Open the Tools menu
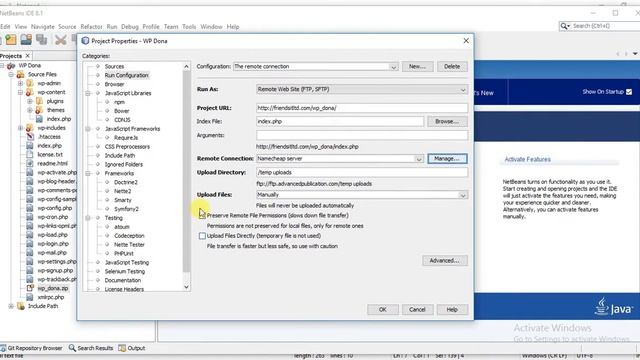Viewport: 640px width, 360px height. point(189,27)
